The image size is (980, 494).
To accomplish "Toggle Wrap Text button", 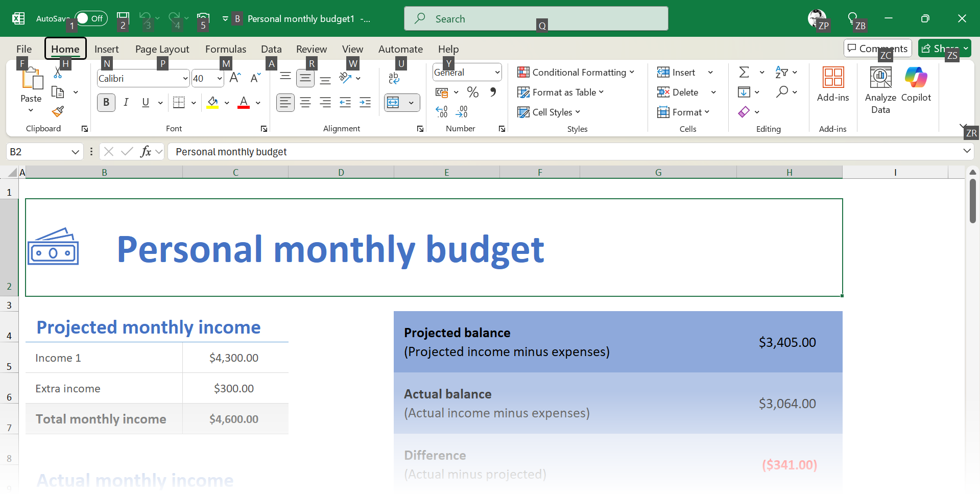I will [393, 78].
